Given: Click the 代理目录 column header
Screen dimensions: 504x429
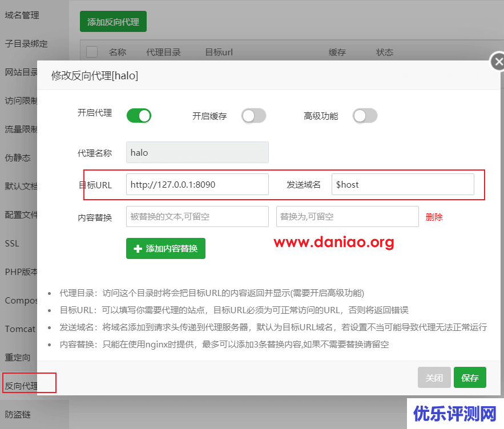Looking at the screenshot, I should point(163,52).
